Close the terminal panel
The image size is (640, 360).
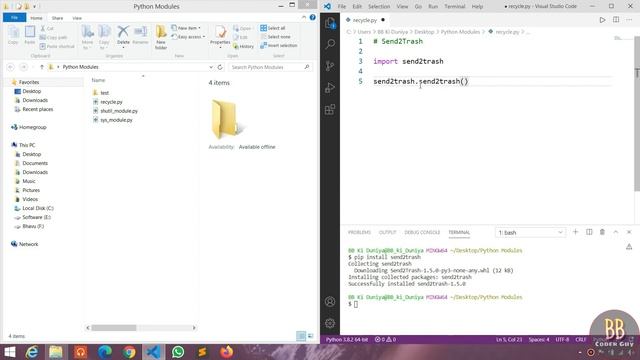(629, 232)
